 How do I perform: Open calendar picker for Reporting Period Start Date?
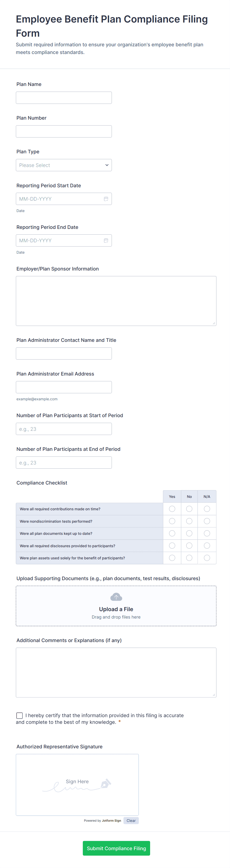coord(106,199)
